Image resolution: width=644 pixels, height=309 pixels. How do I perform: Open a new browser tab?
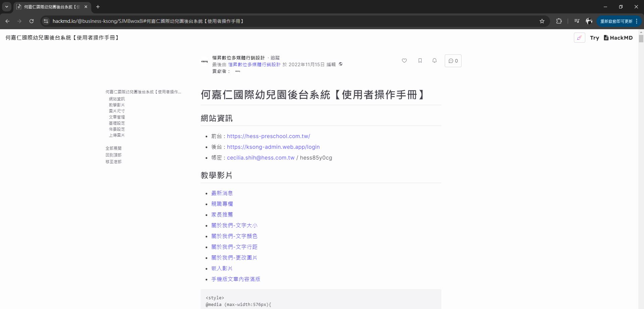point(98,7)
